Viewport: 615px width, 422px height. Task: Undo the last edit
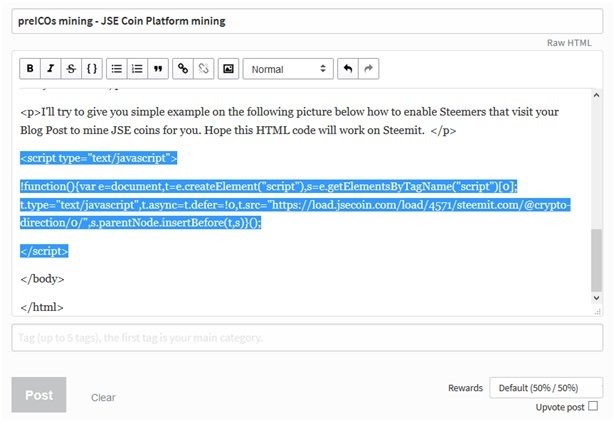tap(348, 69)
